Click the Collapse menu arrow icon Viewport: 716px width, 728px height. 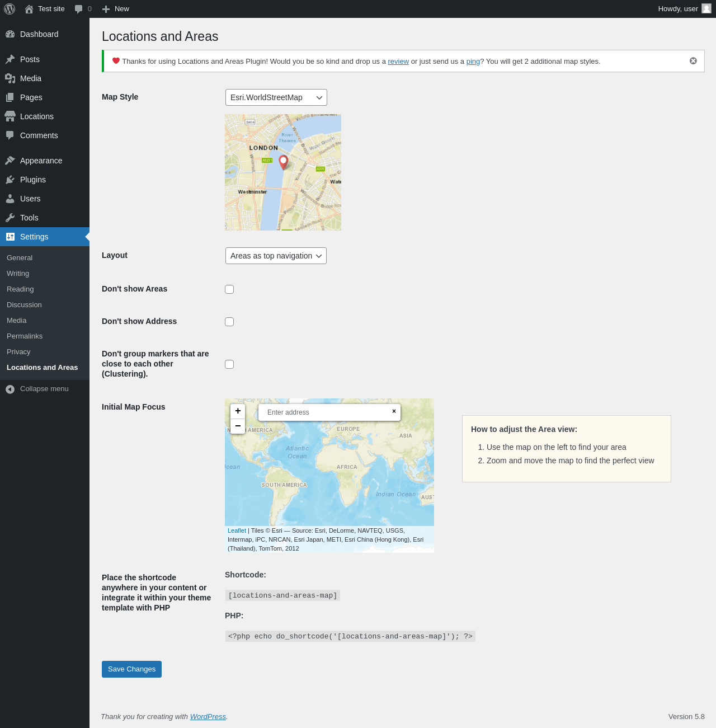coord(10,389)
